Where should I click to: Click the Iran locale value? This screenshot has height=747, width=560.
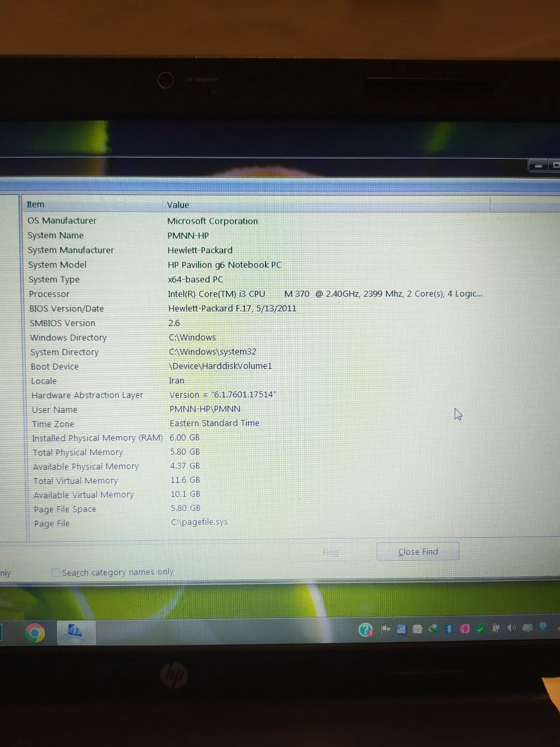tap(177, 380)
